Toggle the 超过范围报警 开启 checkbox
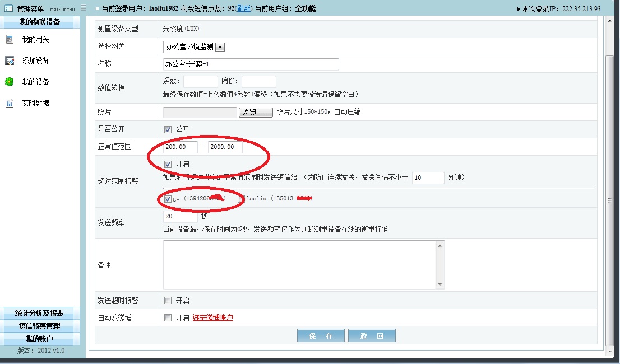 click(x=168, y=164)
